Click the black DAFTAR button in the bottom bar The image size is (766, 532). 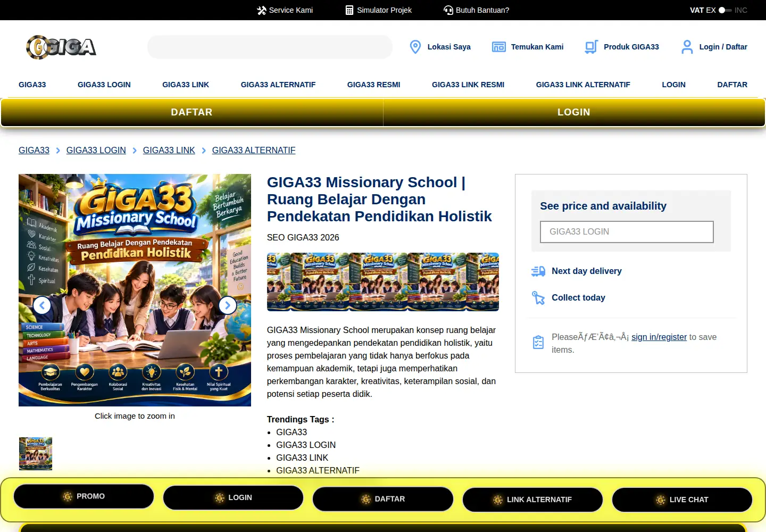tap(383, 499)
